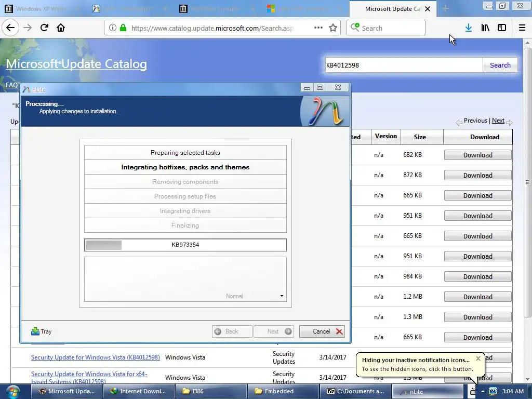
Task: Open the I386 folder taskbar item
Action: [210, 391]
